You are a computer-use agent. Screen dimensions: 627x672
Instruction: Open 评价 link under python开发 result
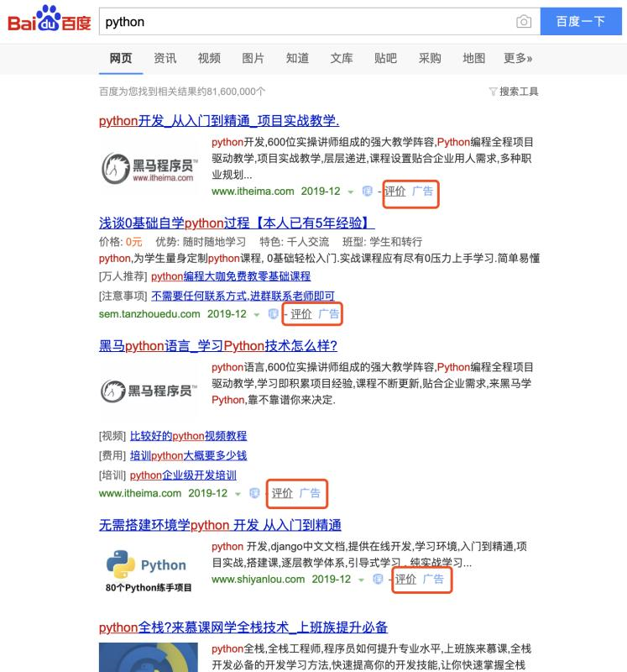click(394, 192)
